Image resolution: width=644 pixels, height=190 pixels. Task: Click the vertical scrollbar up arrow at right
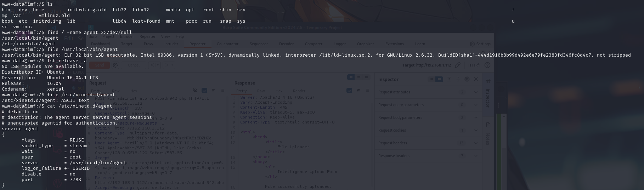(x=504, y=116)
